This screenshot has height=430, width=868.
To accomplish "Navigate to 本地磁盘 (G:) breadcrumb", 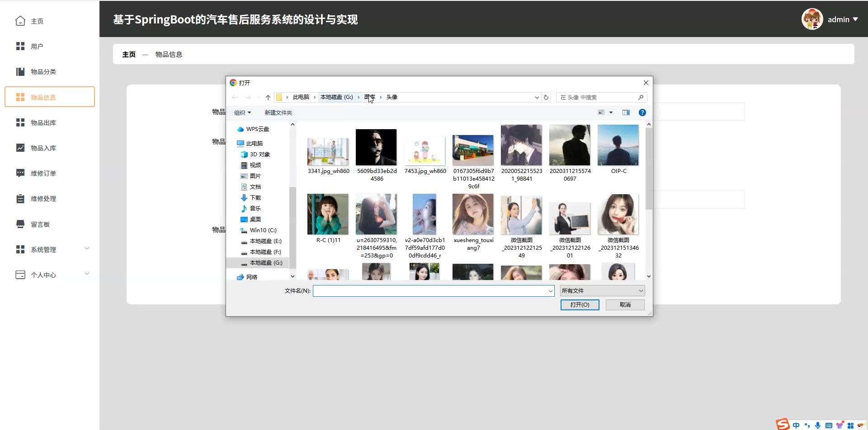I will coord(337,97).
